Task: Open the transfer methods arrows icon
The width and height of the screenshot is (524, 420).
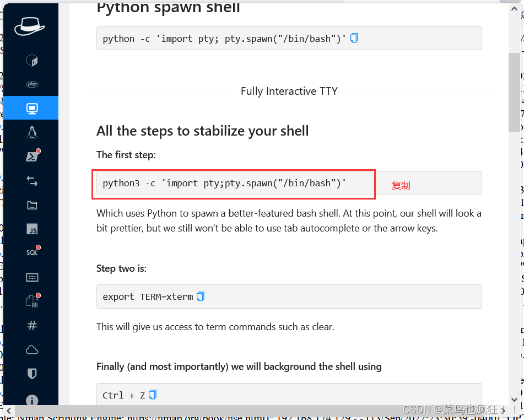Action: click(x=32, y=181)
